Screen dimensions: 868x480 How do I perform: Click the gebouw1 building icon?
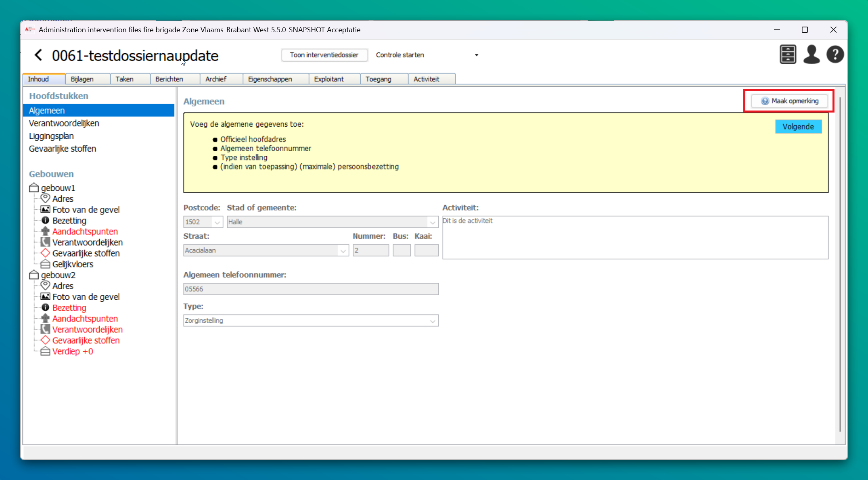(34, 188)
